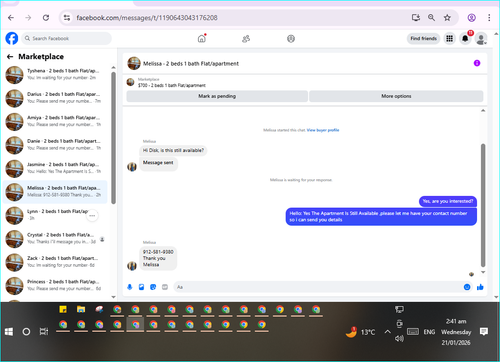
Task: Open the Chrome profile icon
Action: [471, 18]
